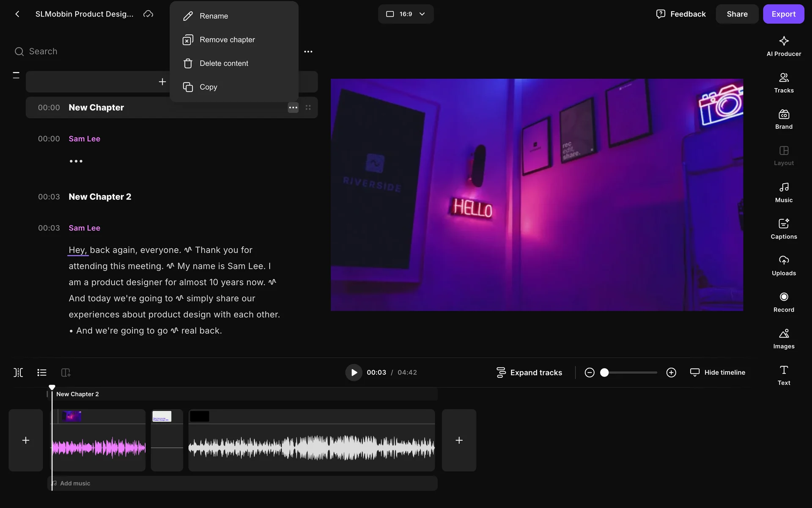Open the 16:9 aspect ratio dropdown

click(x=405, y=14)
